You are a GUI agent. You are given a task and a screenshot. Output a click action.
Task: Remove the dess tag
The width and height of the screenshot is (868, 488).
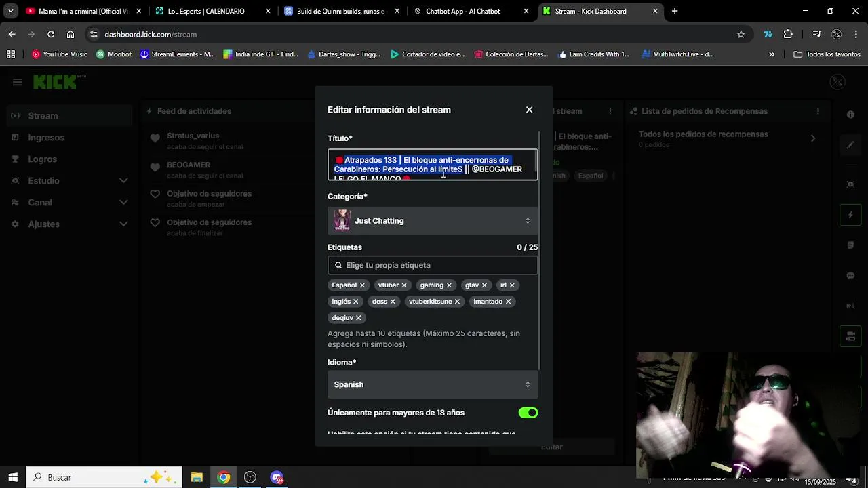click(393, 302)
